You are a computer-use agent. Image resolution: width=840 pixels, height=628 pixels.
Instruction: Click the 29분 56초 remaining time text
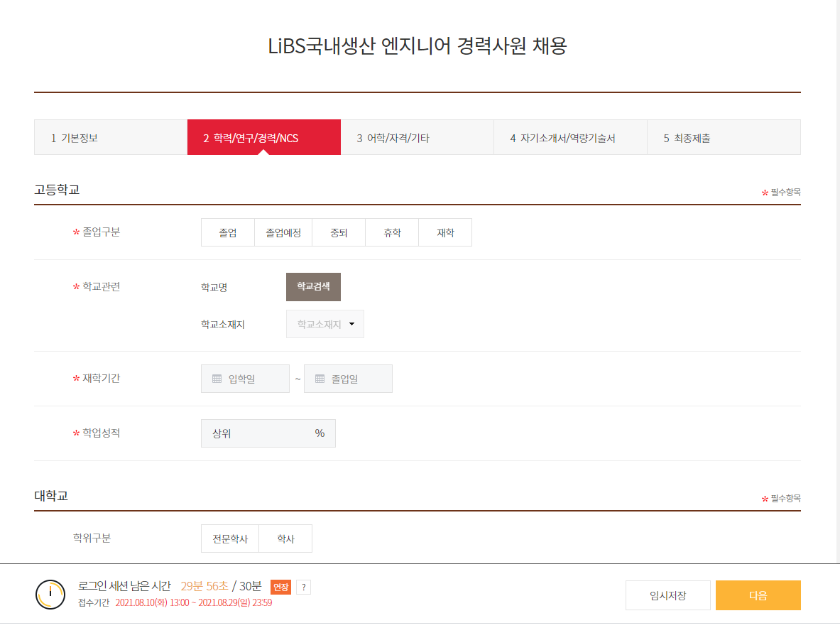[x=204, y=586]
